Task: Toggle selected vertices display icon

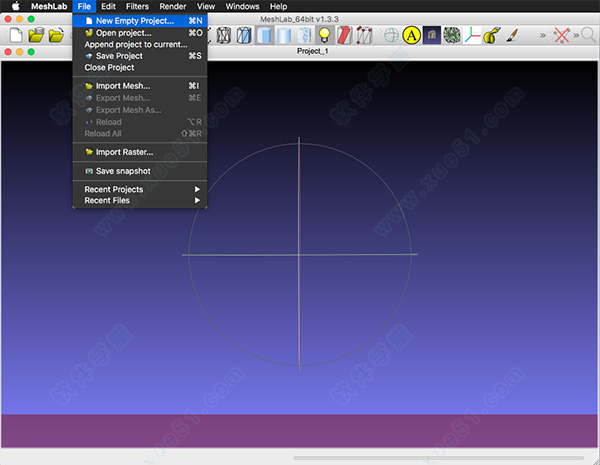Action: point(364,35)
